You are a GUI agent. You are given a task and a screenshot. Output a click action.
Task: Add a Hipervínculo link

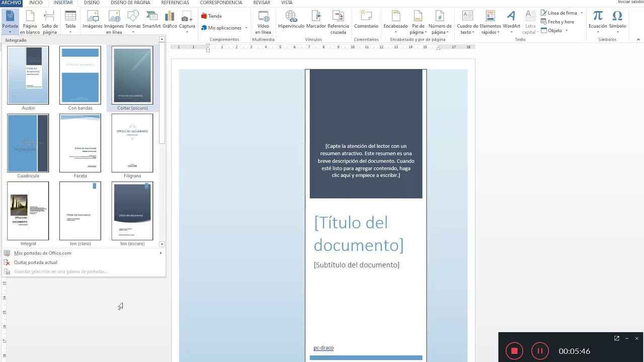coord(291,20)
